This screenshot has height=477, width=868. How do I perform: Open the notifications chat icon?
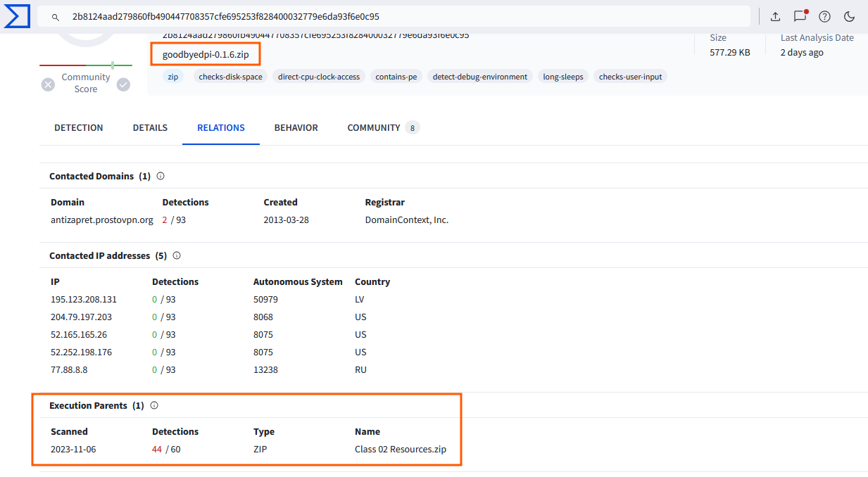click(800, 16)
